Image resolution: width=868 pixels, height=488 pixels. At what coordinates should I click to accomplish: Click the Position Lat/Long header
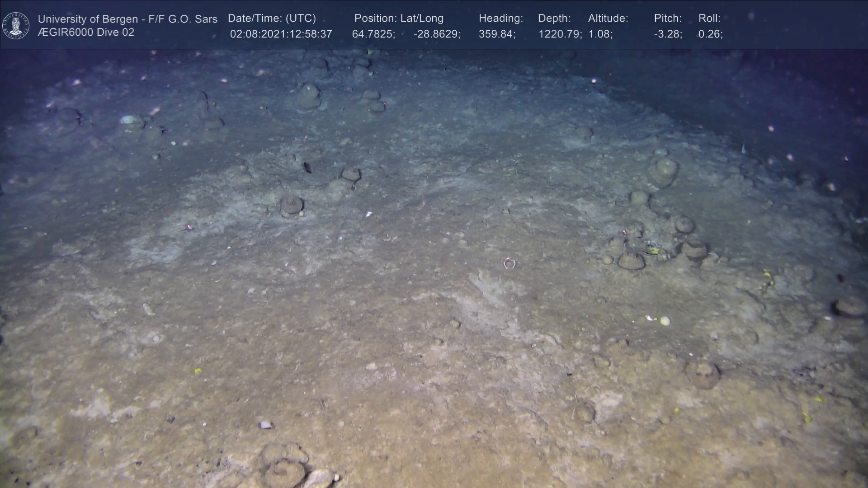tap(399, 19)
